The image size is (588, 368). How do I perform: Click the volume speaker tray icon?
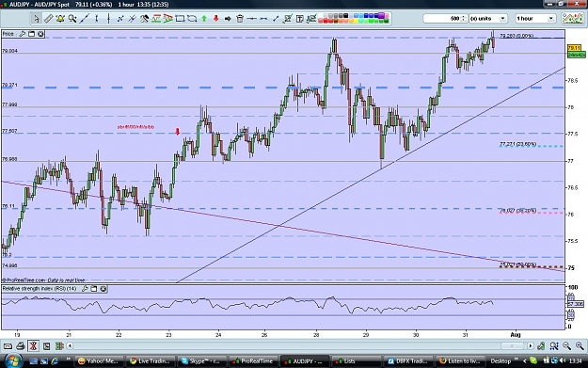pyautogui.click(x=562, y=360)
